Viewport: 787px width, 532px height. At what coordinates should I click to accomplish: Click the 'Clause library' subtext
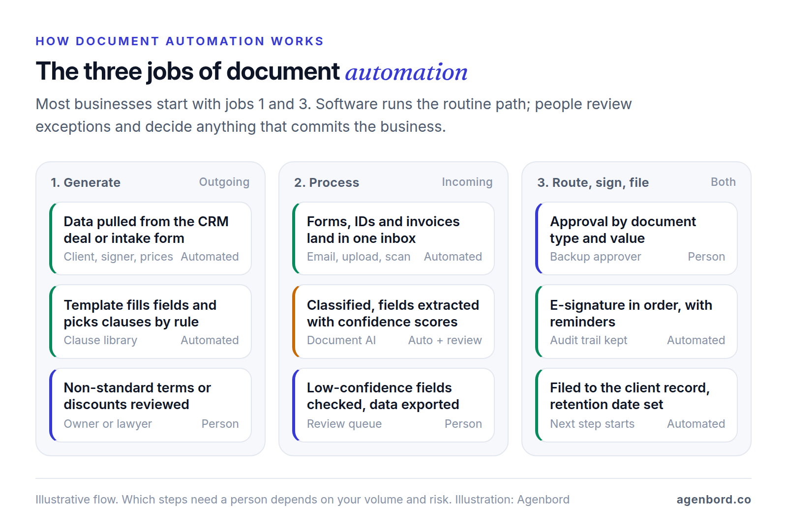(100, 340)
